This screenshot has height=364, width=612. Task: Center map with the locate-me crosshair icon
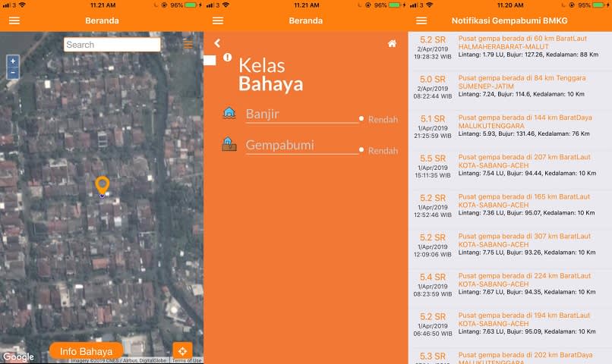click(182, 350)
